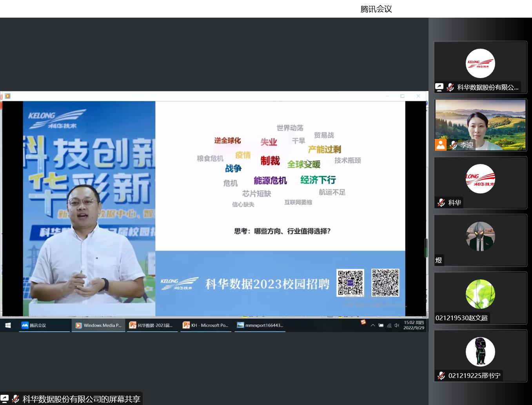532x405 pixels.
Task: Click the network icon in system tray
Action: (389, 325)
